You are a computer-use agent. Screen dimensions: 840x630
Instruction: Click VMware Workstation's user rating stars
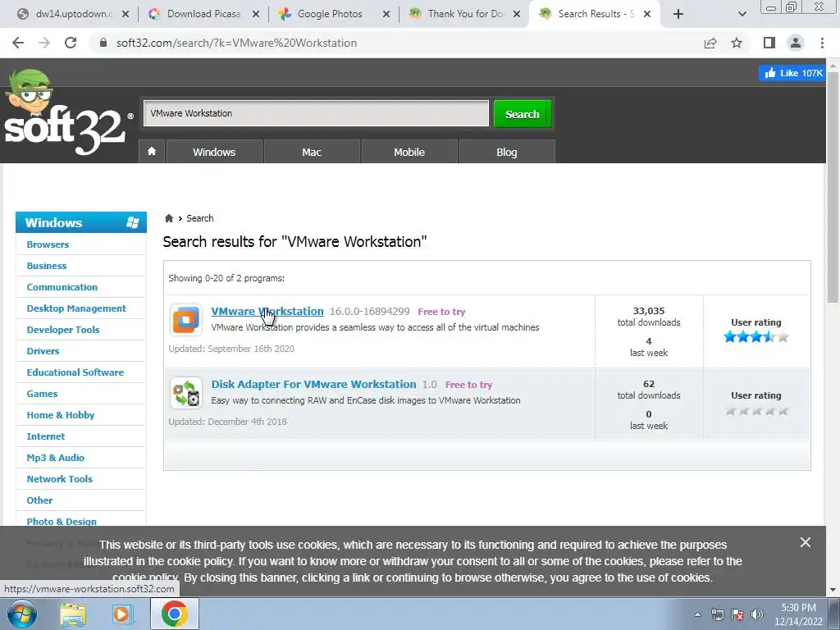[x=756, y=337]
